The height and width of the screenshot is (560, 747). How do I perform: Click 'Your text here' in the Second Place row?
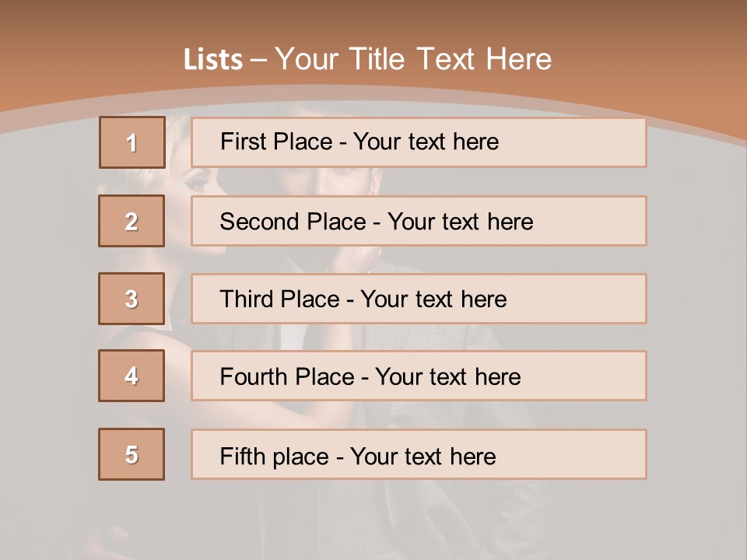pyautogui.click(x=460, y=222)
